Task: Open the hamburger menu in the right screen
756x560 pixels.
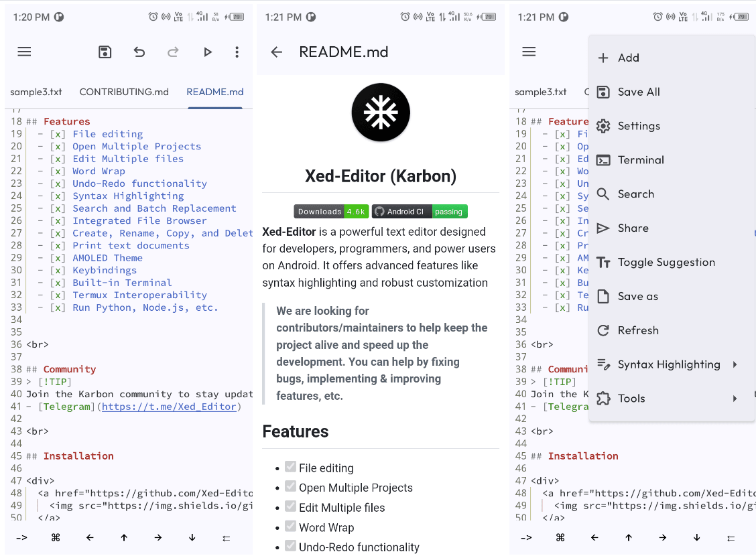Action: tap(529, 52)
